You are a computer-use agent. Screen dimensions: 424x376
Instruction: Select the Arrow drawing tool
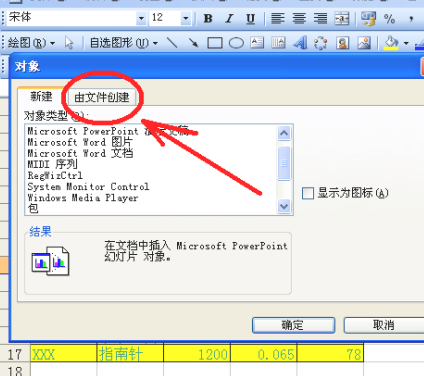[x=193, y=43]
